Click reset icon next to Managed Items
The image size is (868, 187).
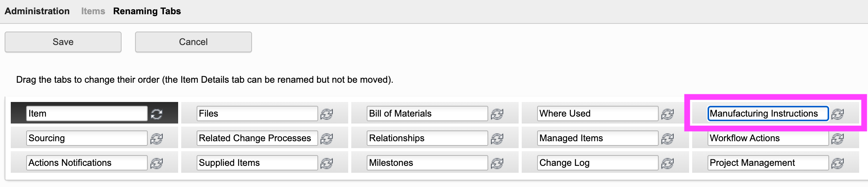[x=668, y=139]
